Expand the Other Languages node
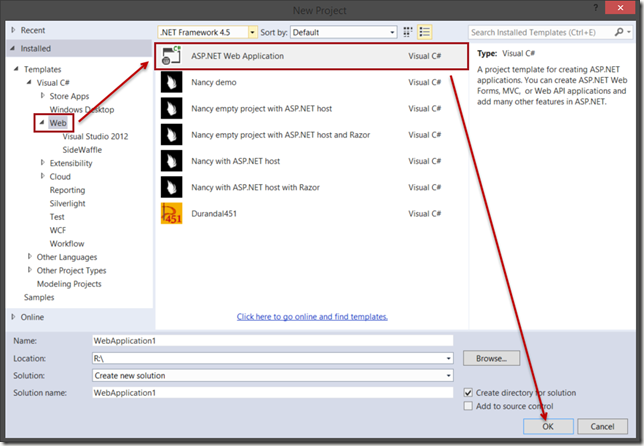 click(x=29, y=257)
